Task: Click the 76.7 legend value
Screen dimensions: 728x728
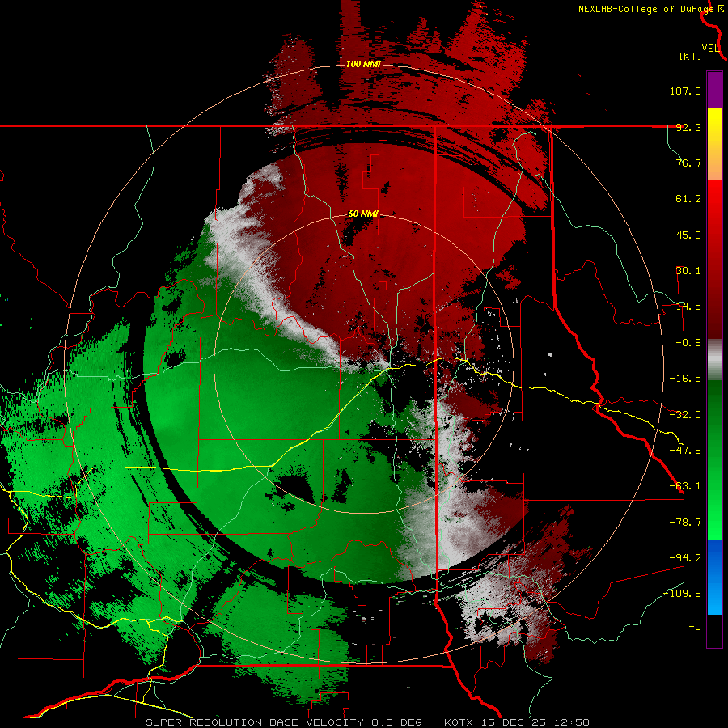Action: point(688,163)
